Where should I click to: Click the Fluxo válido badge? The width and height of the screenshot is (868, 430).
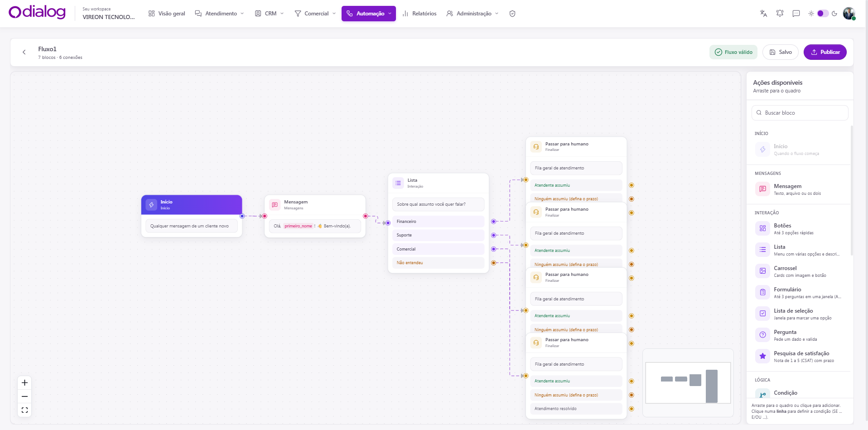point(733,52)
